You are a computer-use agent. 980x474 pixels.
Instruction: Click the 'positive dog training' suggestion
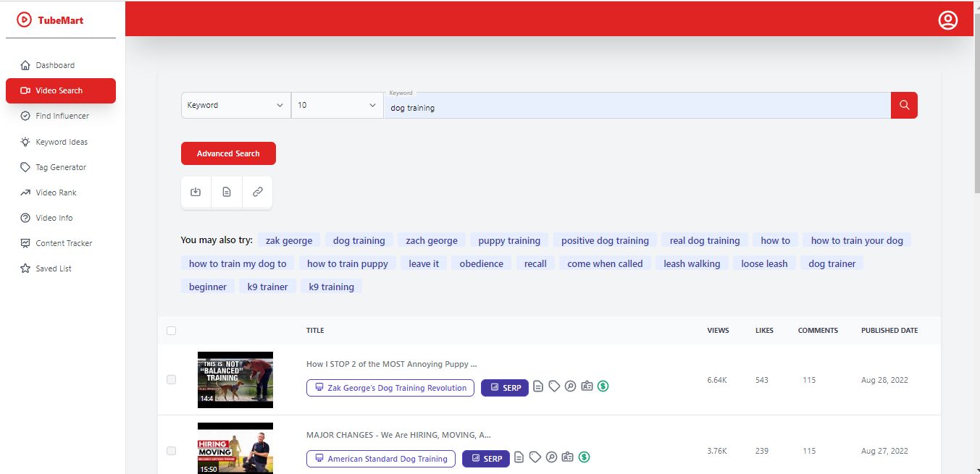[605, 240]
